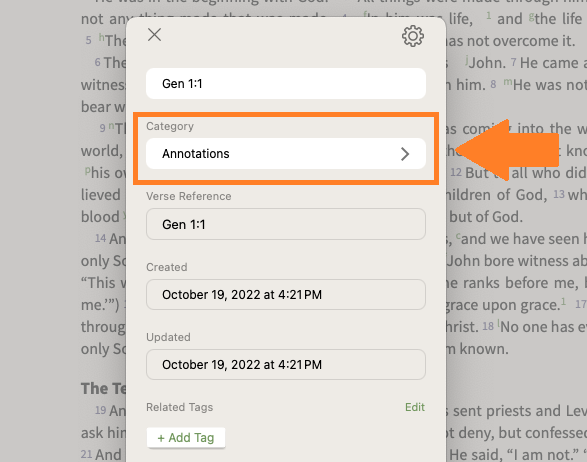Select the Verse Reference field Gen 1:1
The width and height of the screenshot is (587, 462).
point(286,224)
